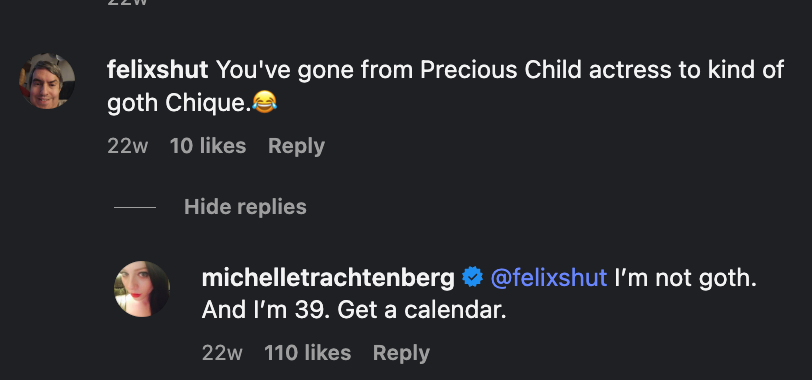Click the blue verified badge icon
Image resolution: width=812 pixels, height=380 pixels.
[472, 277]
